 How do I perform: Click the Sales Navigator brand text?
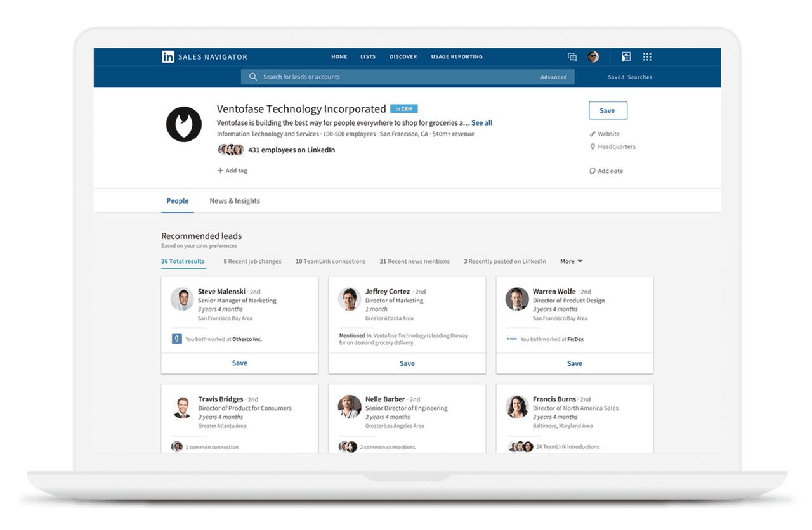pos(213,57)
